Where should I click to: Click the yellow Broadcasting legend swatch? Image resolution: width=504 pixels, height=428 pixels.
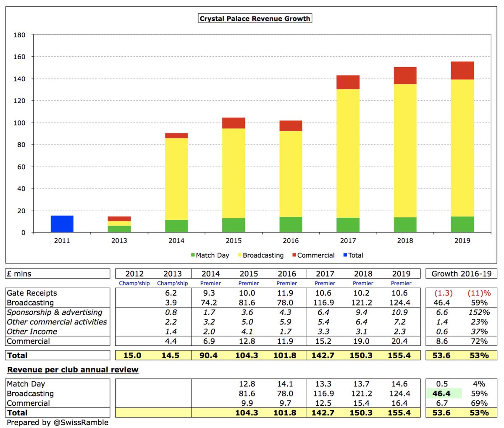[240, 255]
